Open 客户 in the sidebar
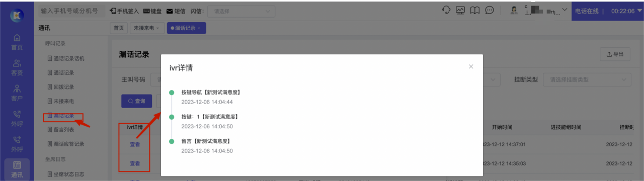This screenshot has height=181, width=644. (17, 93)
